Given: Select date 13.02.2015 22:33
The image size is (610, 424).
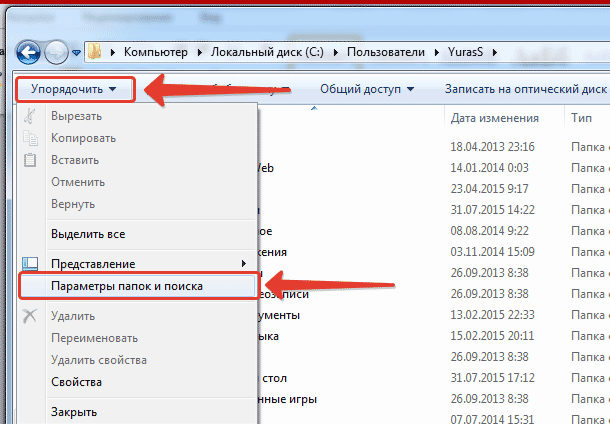Looking at the screenshot, I should [x=493, y=315].
